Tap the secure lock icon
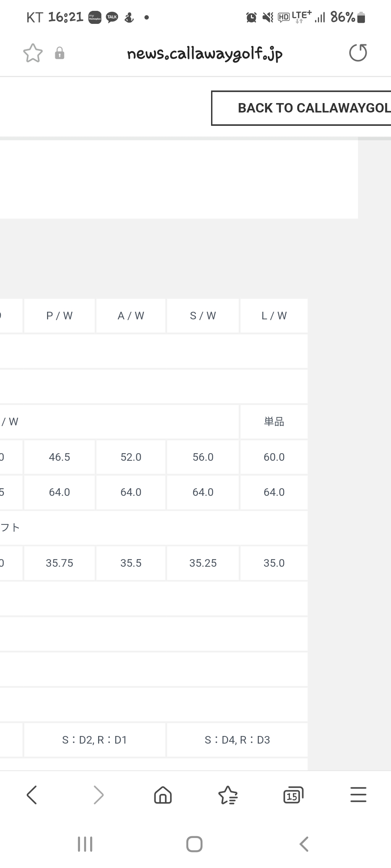Screen dimensions: 391x868 (59, 53)
